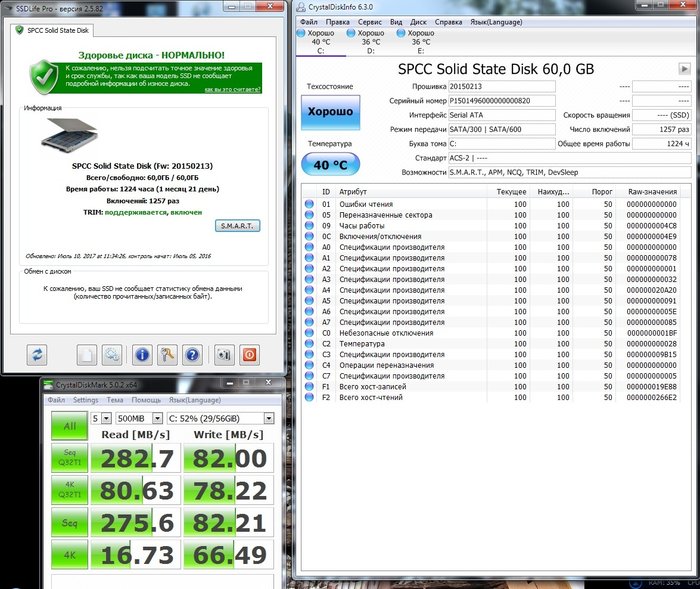
Task: Click status circle for row F1 Всего хост-записей
Action: coord(309,386)
